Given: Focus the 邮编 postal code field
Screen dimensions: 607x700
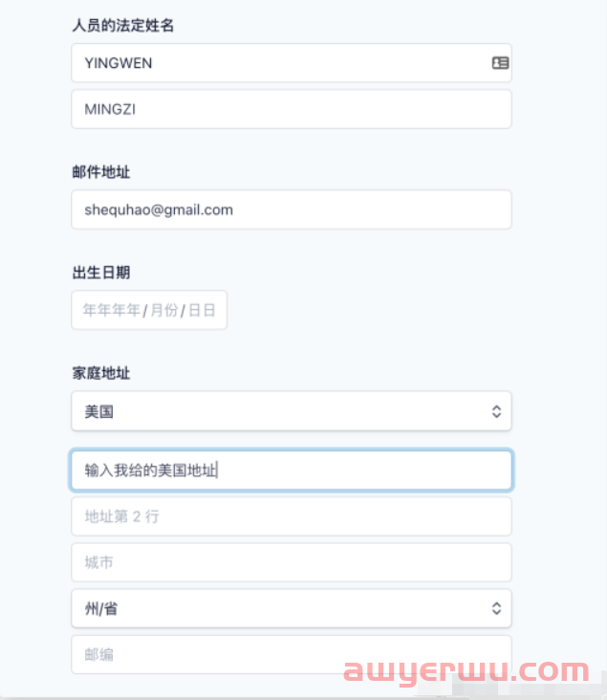Looking at the screenshot, I should [292, 655].
